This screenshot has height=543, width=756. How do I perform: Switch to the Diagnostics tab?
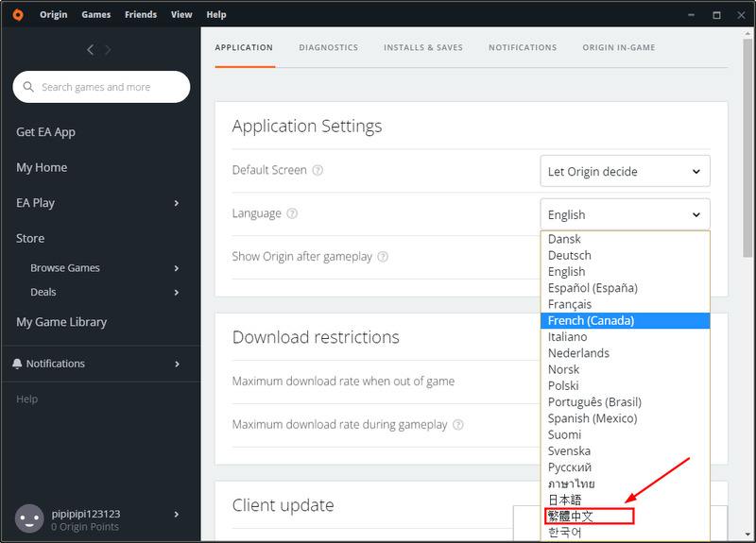coord(328,48)
